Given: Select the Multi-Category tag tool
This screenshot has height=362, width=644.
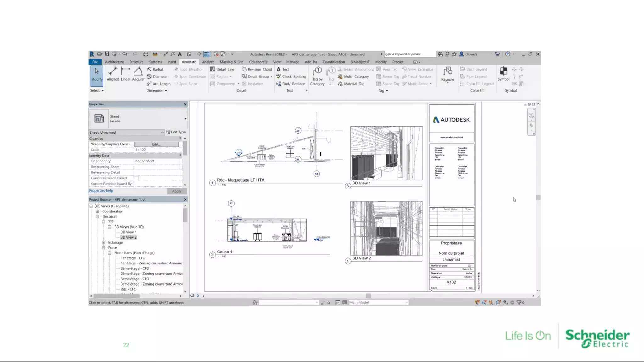Looking at the screenshot, I should [x=353, y=76].
